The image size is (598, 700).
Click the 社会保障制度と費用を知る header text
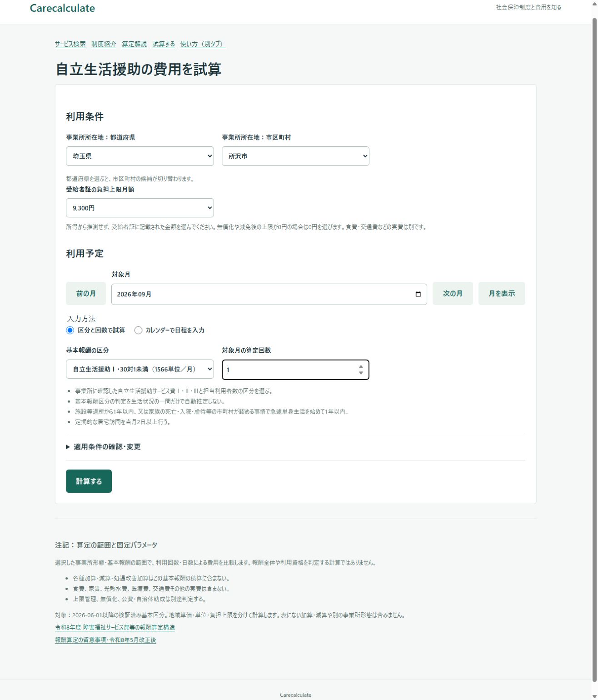click(528, 7)
